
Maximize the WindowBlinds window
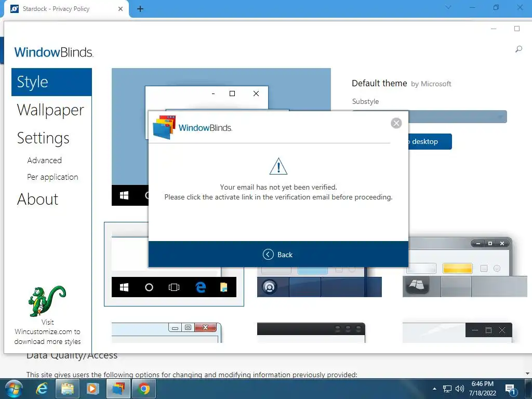pos(517,29)
